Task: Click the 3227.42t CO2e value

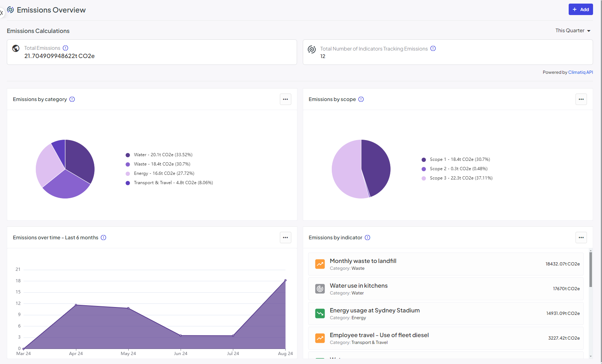Action: pos(564,338)
